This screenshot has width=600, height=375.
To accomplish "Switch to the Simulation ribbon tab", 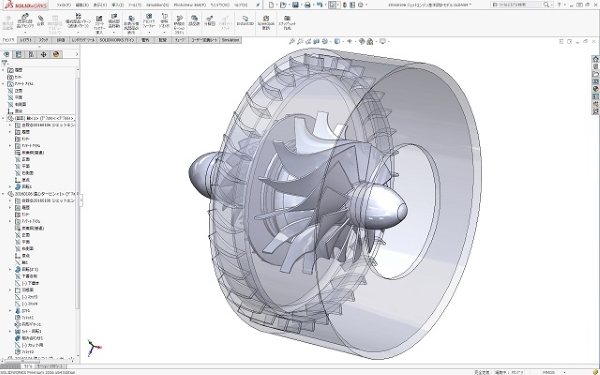I will tap(230, 40).
